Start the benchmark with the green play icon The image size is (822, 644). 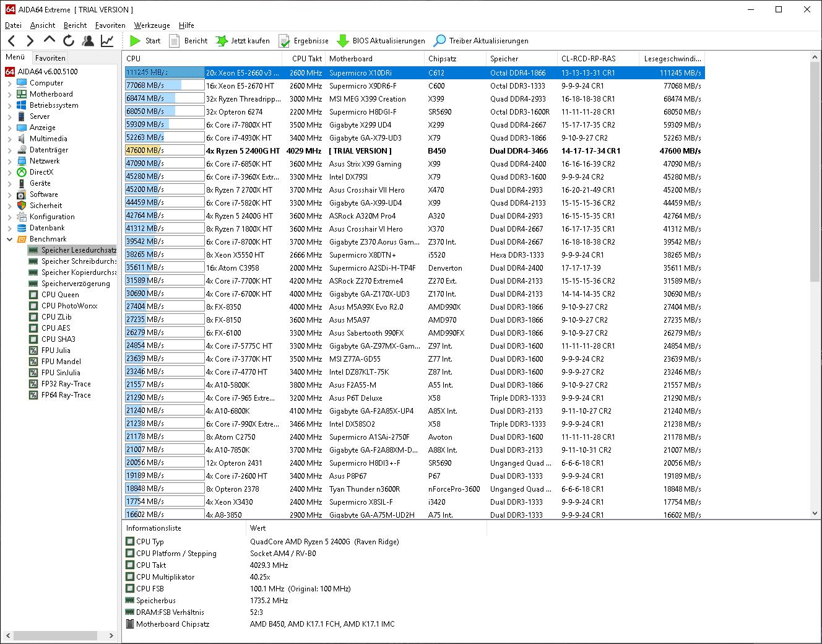[x=135, y=41]
